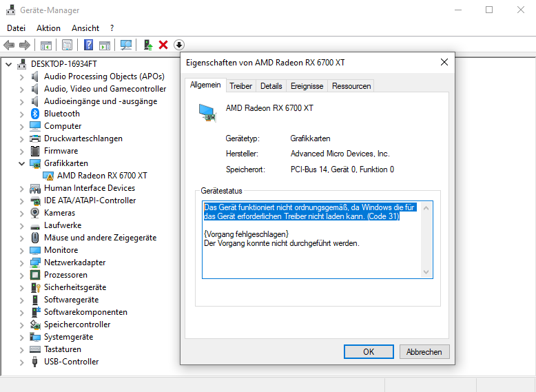The height and width of the screenshot is (392, 536).
Task: Click the text '{Vorgang fehlgeschlagen}'
Action: 246,234
